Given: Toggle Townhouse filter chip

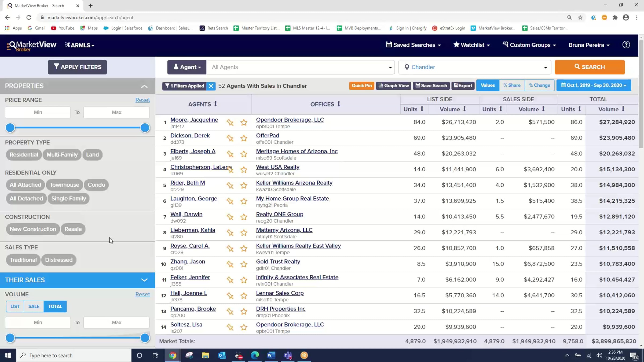Looking at the screenshot, I should point(64,185).
